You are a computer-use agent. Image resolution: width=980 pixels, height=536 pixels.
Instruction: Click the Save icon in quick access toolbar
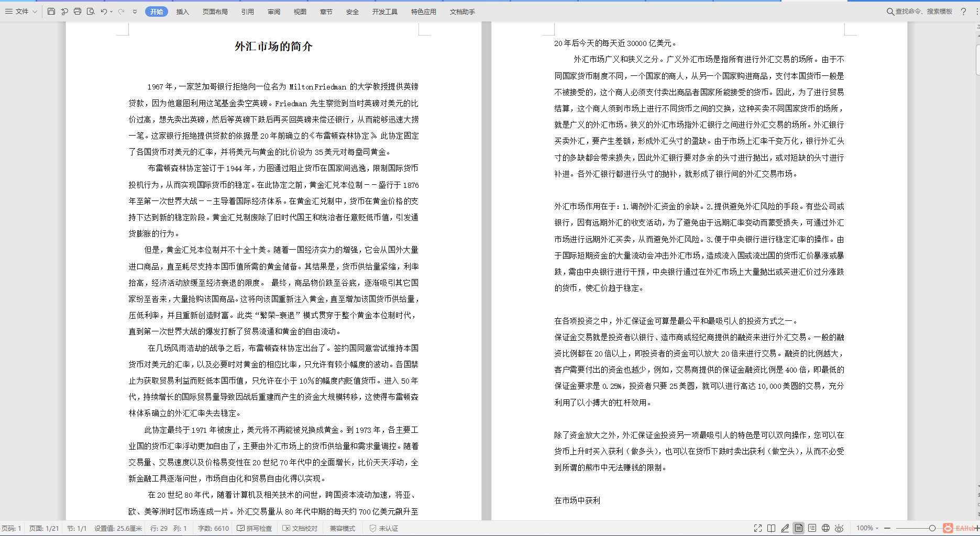51,12
